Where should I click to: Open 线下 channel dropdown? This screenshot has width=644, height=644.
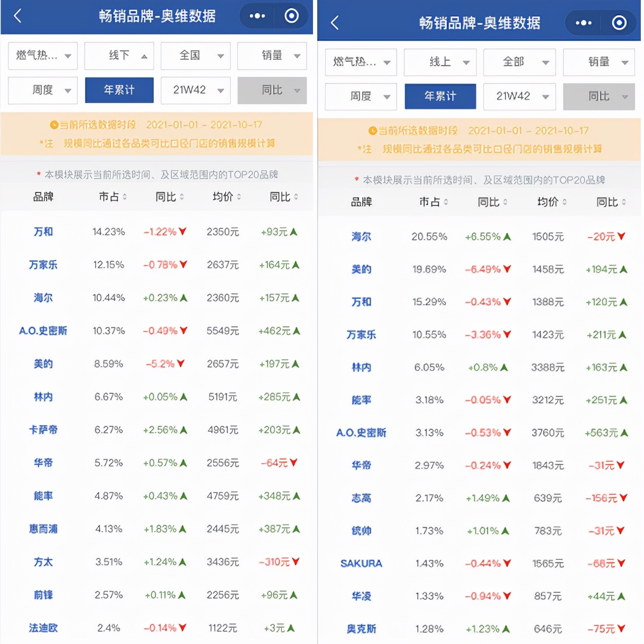(x=119, y=56)
